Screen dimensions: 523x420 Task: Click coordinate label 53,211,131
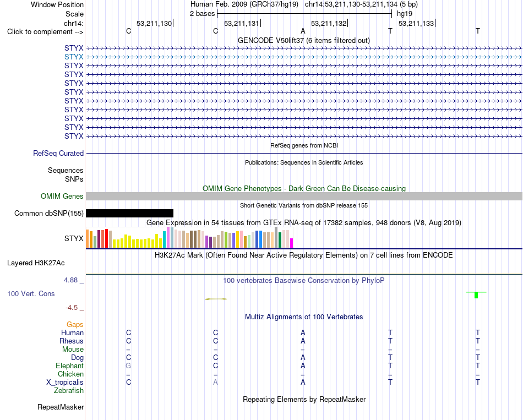click(242, 23)
